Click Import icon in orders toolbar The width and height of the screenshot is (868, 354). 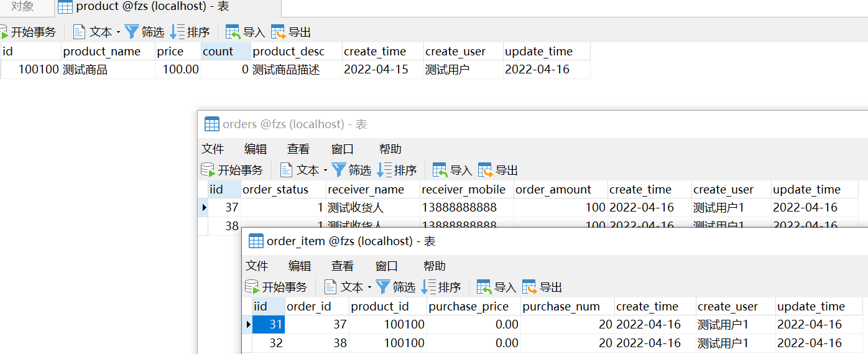click(x=440, y=170)
